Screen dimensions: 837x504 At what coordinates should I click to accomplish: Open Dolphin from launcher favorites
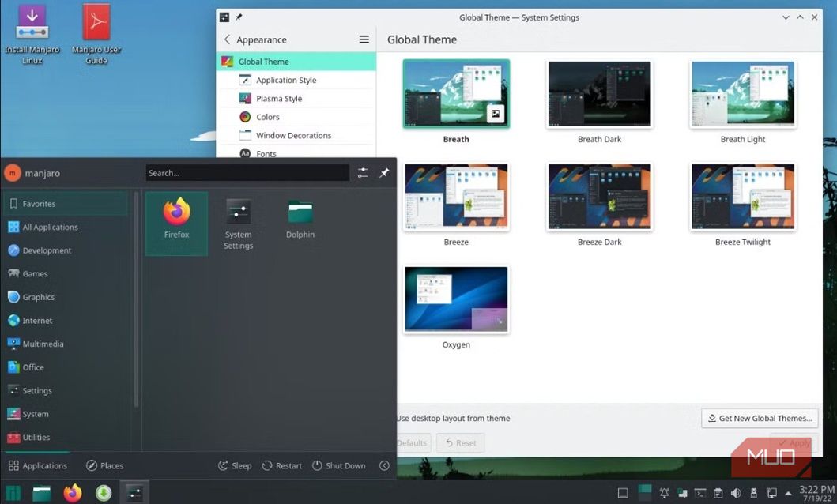tap(300, 219)
